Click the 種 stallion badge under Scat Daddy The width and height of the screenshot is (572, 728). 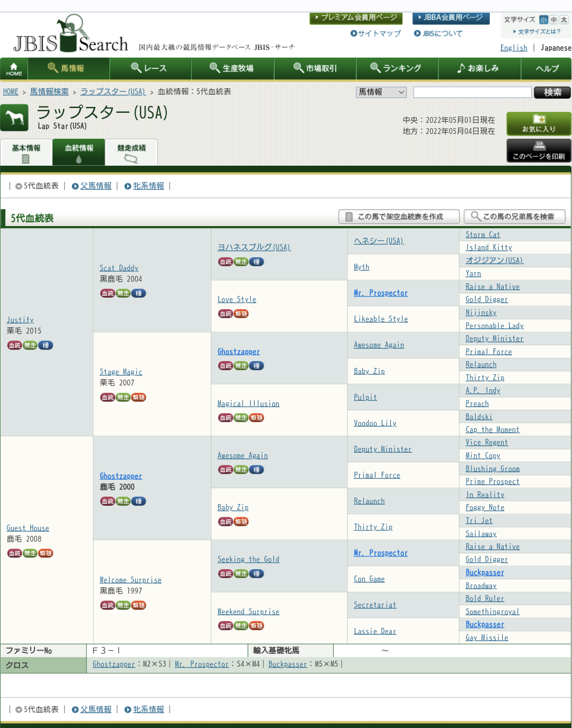click(139, 293)
